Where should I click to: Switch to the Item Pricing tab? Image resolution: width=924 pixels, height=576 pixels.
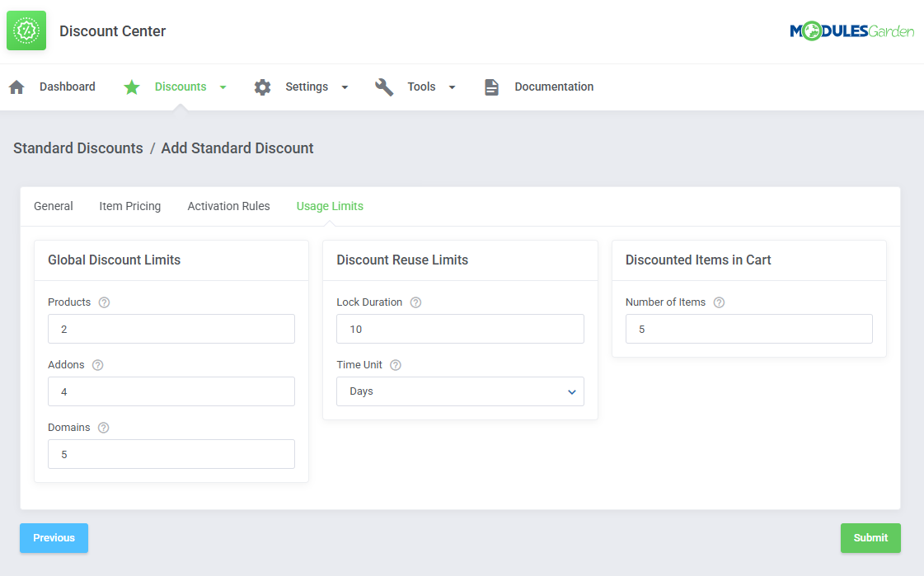(129, 206)
